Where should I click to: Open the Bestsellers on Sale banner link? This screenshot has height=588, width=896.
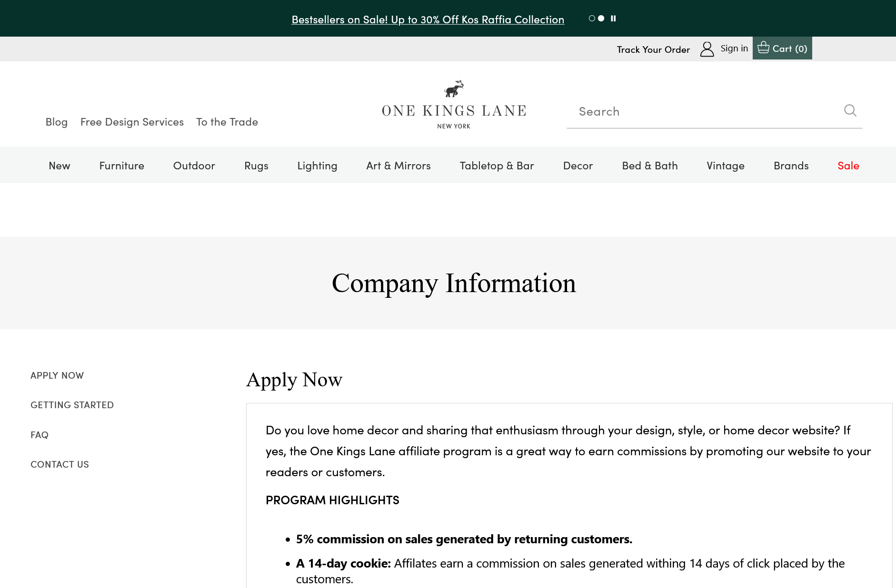(428, 20)
